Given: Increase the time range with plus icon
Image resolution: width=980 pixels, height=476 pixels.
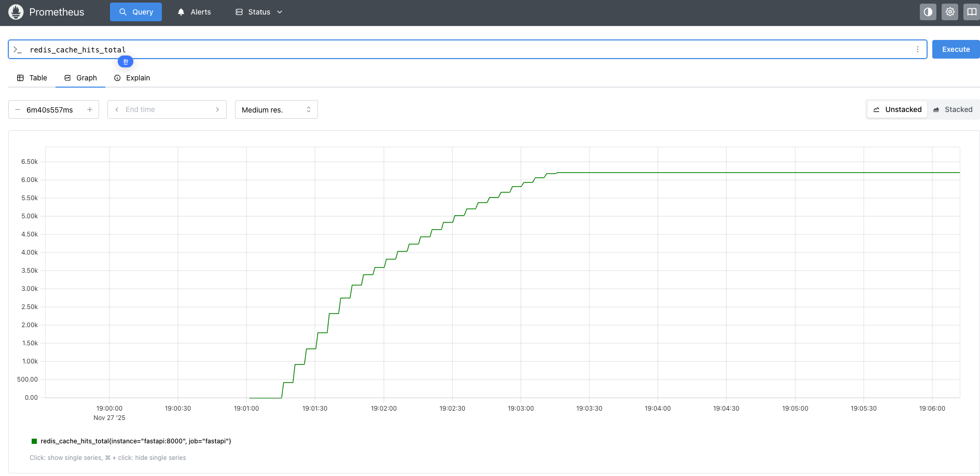Looking at the screenshot, I should pos(90,109).
